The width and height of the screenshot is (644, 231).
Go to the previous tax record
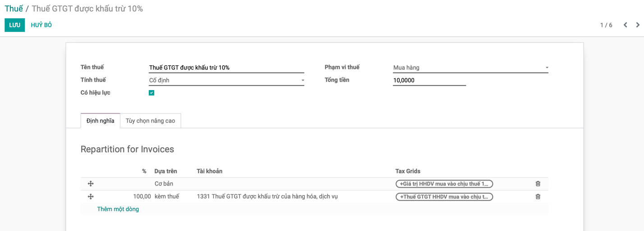pyautogui.click(x=625, y=25)
